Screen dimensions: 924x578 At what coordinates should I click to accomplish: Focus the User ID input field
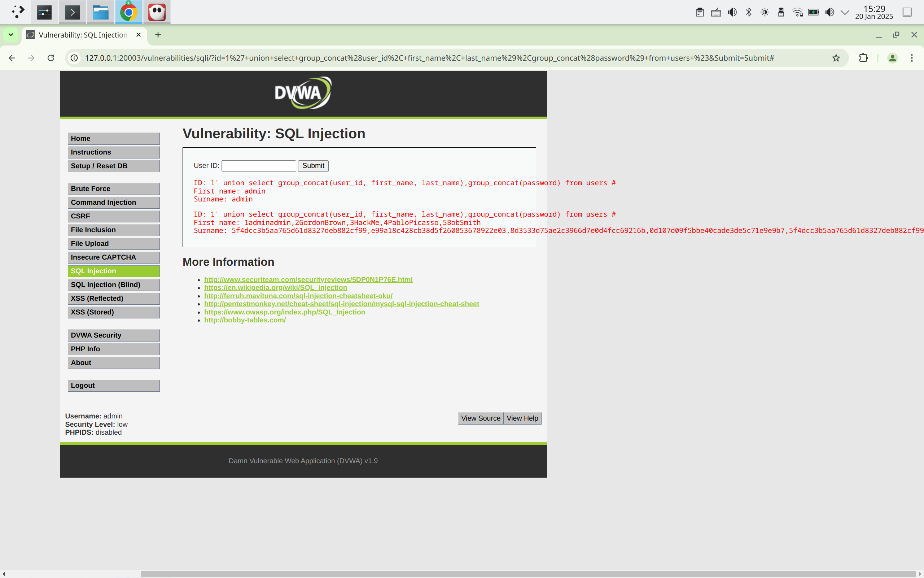click(259, 165)
